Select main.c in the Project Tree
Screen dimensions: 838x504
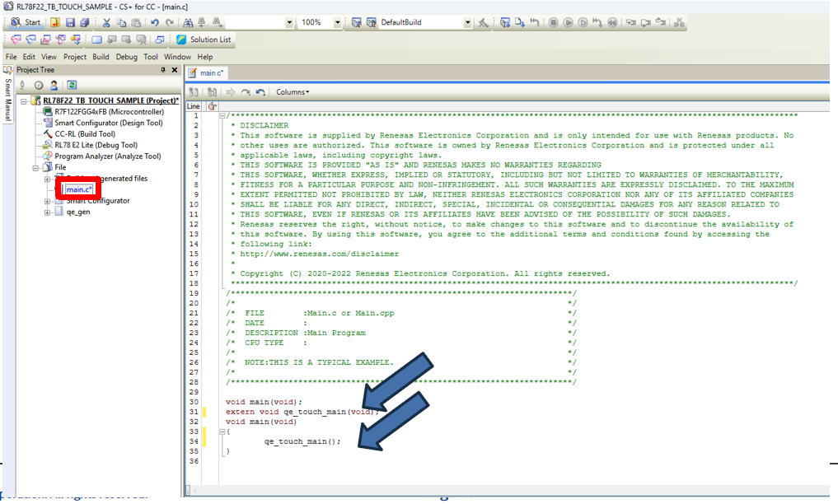point(79,189)
